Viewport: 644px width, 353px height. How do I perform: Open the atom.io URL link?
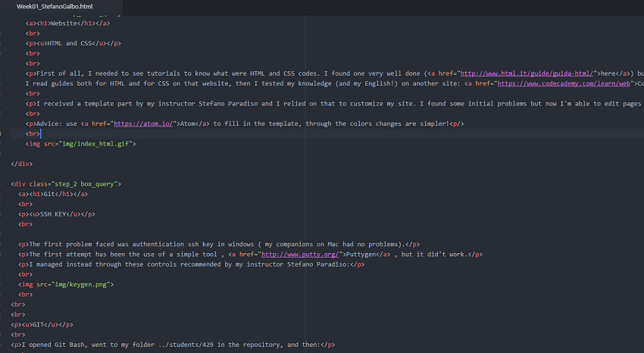pos(143,124)
